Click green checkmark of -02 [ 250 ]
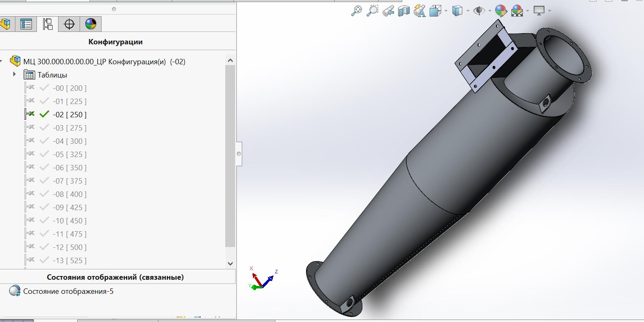Screen dimensions: 644x322 click(44, 114)
